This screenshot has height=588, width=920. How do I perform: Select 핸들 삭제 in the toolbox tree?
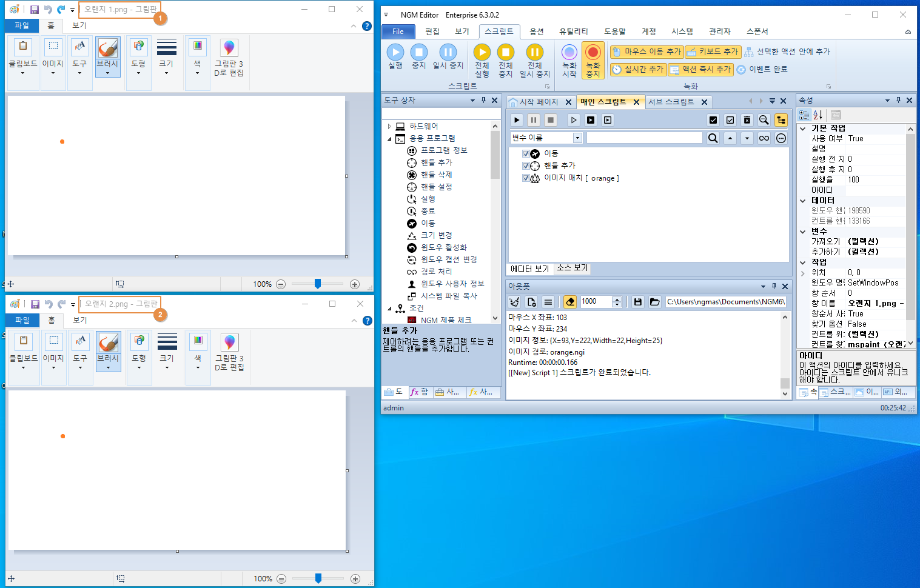pos(437,175)
